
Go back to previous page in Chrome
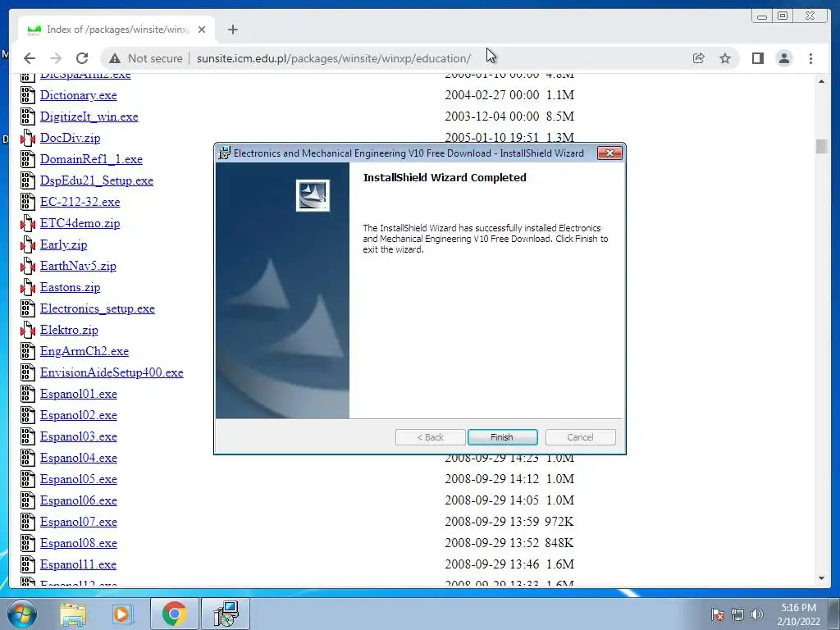click(30, 58)
